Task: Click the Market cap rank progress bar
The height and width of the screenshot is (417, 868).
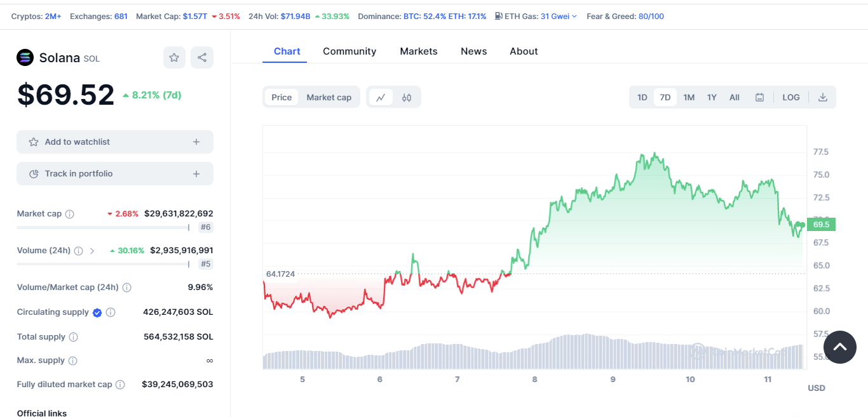Action: click(103, 227)
